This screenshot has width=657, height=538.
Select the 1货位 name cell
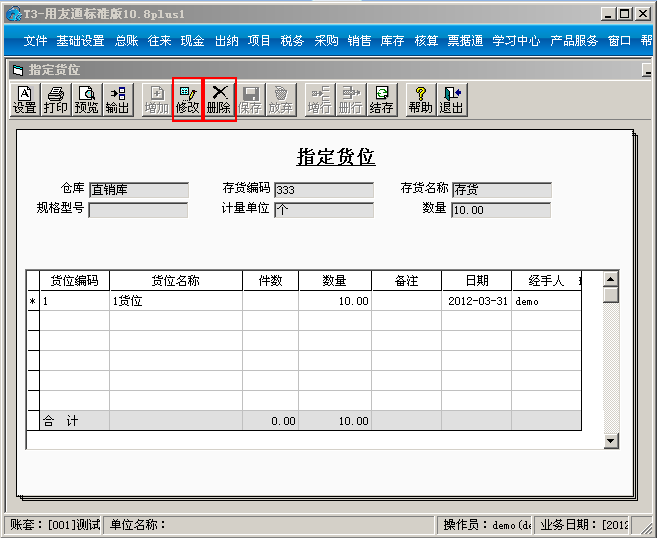tap(176, 301)
